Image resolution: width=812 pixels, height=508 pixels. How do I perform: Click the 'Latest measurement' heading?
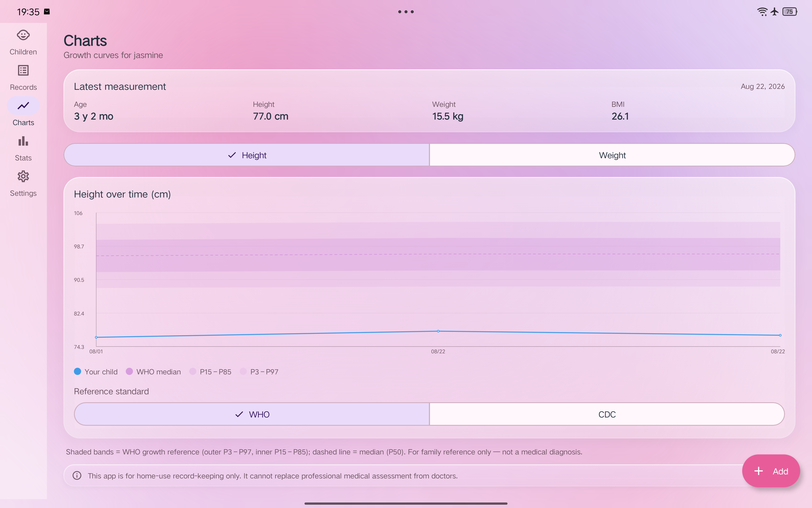coord(120,86)
